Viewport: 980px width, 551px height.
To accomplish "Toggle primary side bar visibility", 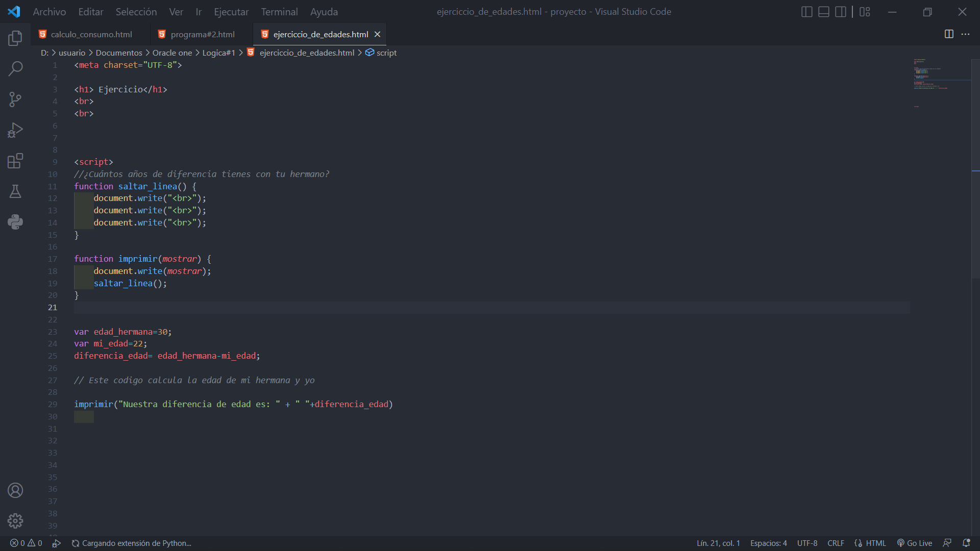I will coord(807,12).
